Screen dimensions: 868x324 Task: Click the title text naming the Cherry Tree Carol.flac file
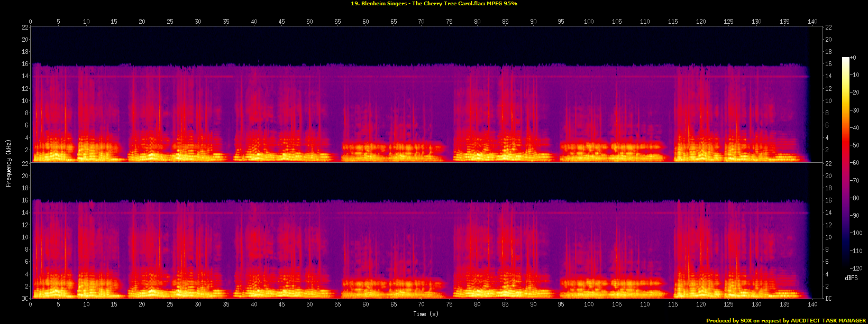(x=434, y=4)
